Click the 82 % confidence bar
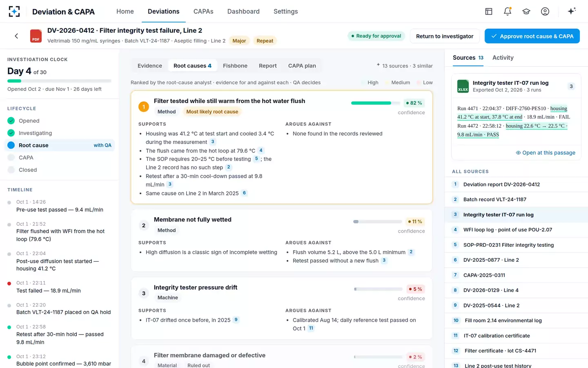The height and width of the screenshot is (368, 588). click(x=376, y=103)
